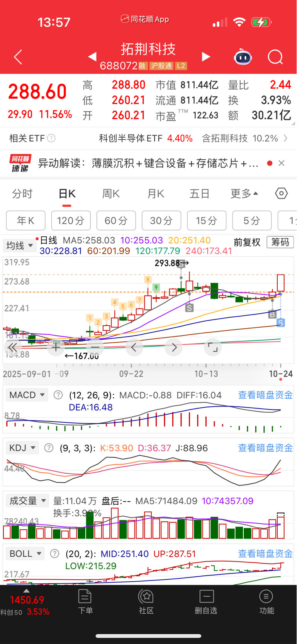Open the MACD indicator dropdown
This screenshot has width=297, height=644.
27,395
